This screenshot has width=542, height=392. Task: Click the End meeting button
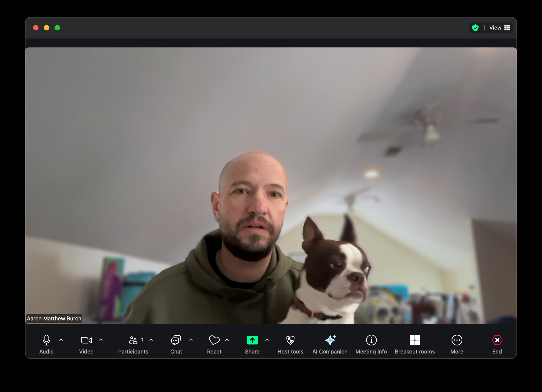point(497,343)
